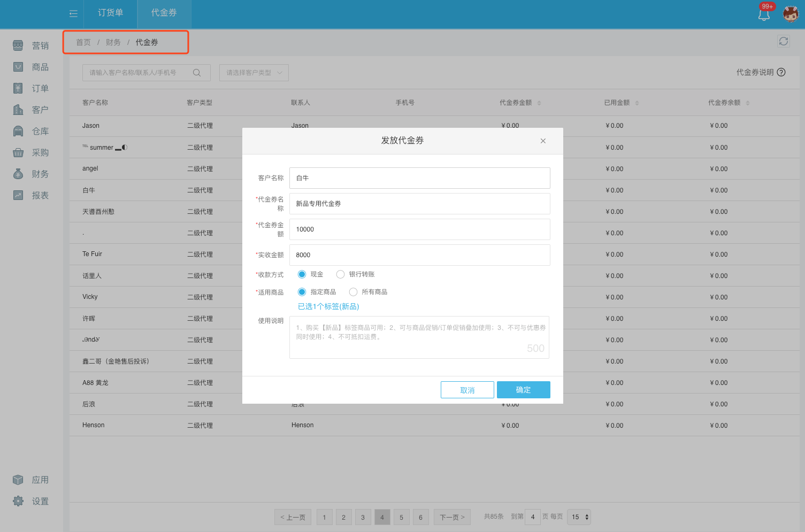Viewport: 805px width, 532px height.
Task: Sort by 代金券金额 column arrows
Action: pos(539,103)
